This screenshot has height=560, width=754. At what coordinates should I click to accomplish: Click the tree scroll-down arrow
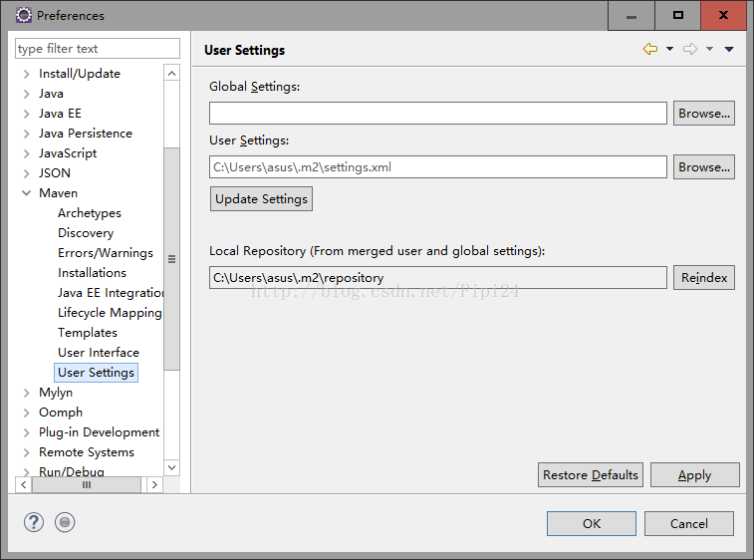(171, 467)
